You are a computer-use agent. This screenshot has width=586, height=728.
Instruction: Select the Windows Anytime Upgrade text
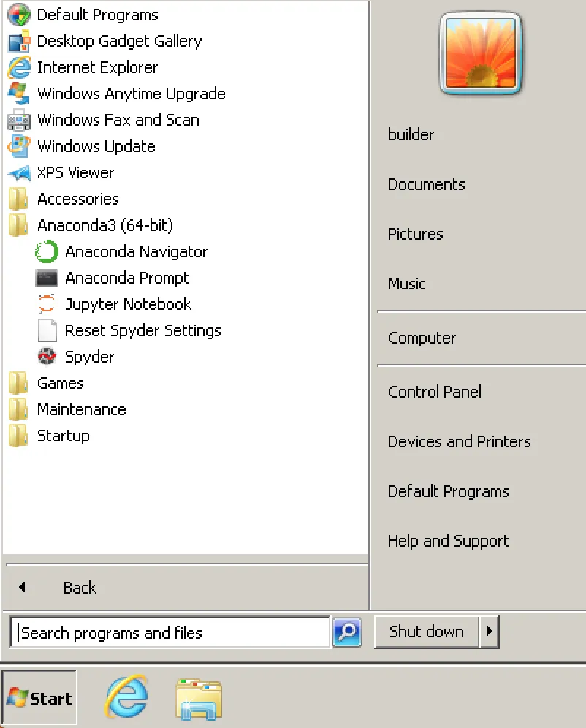pyautogui.click(x=132, y=94)
